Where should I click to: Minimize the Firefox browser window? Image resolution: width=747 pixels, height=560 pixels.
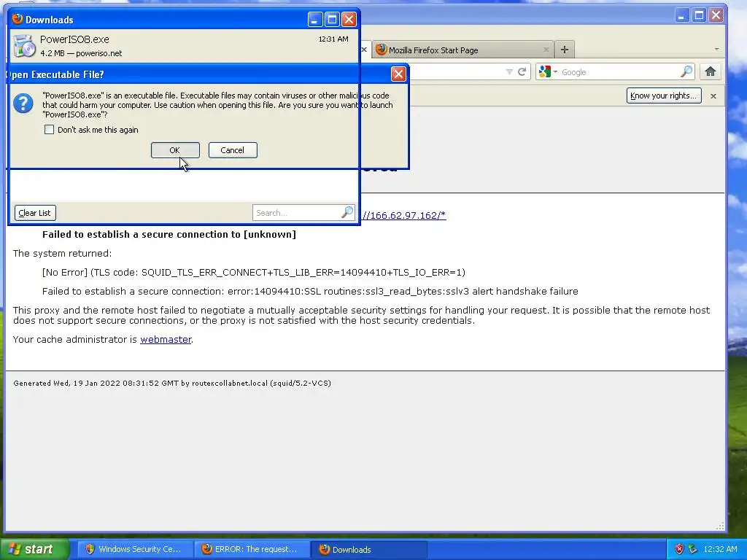point(682,15)
